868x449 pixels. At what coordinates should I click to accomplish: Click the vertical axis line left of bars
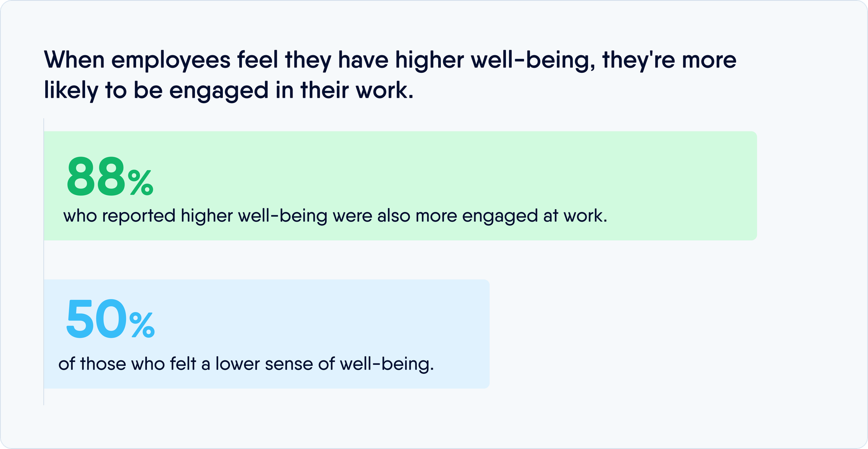44,261
